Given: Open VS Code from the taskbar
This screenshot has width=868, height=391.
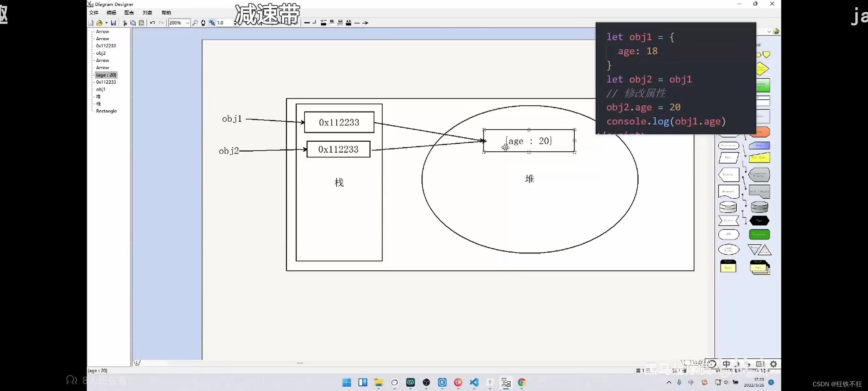Looking at the screenshot, I should (474, 382).
